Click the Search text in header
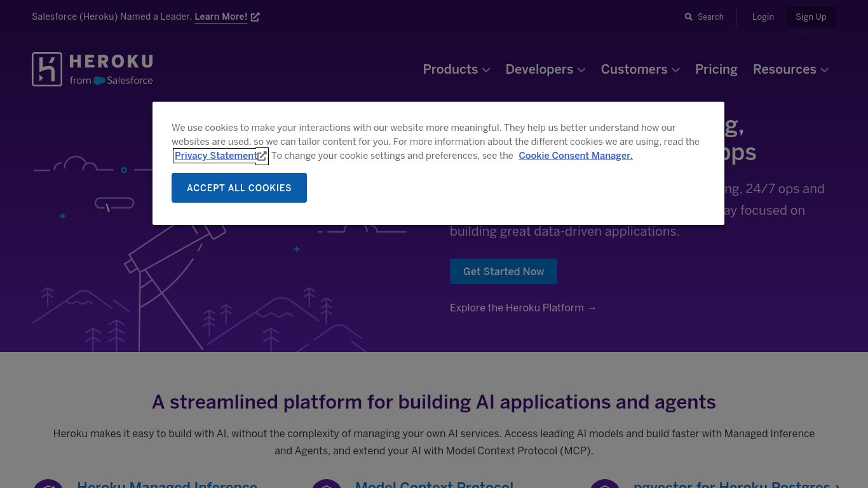 (710, 17)
